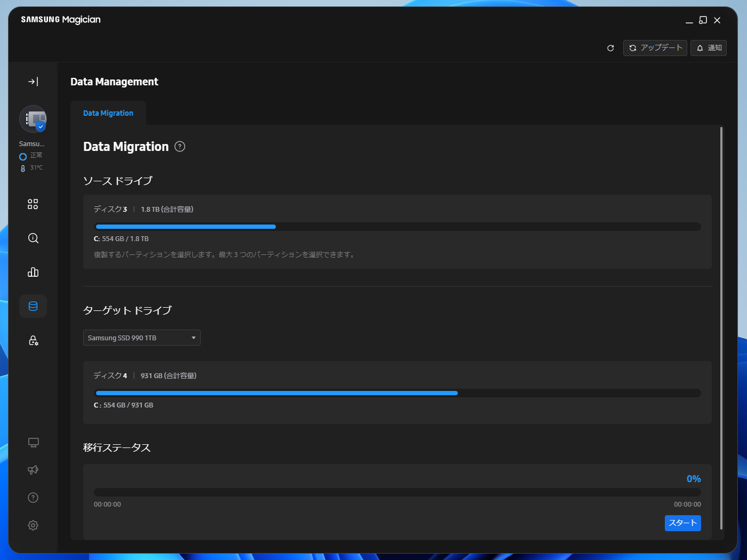Click the アップデート button
747x560 pixels.
[x=655, y=48]
